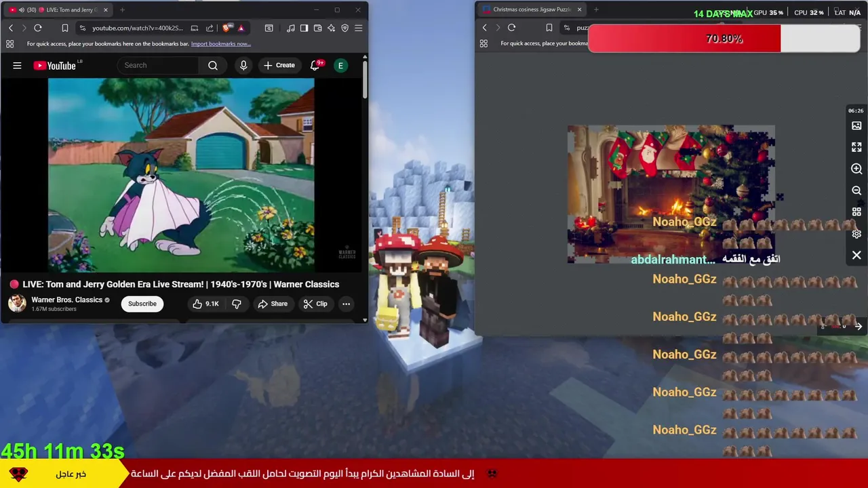
Task: Share the Tom and Jerry live stream
Action: click(x=273, y=304)
